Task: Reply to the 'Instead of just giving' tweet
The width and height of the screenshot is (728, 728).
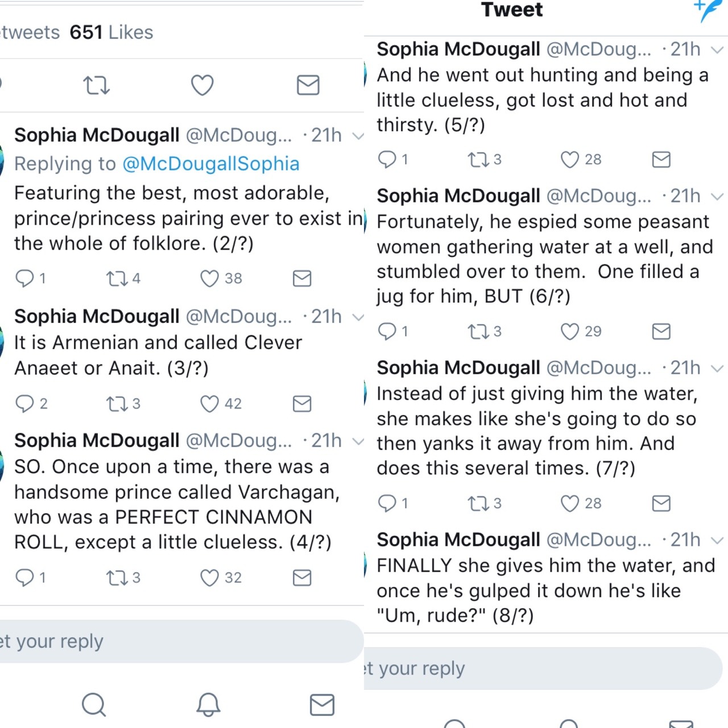Action: 387,503
